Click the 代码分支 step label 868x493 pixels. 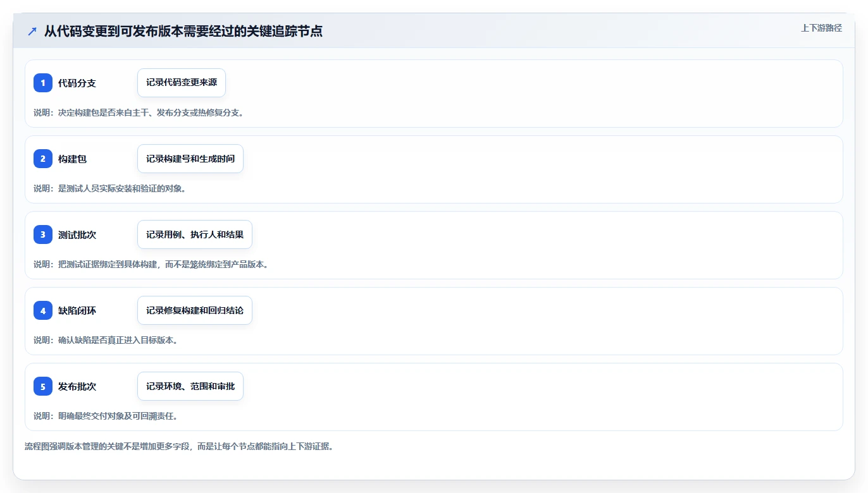pos(77,83)
